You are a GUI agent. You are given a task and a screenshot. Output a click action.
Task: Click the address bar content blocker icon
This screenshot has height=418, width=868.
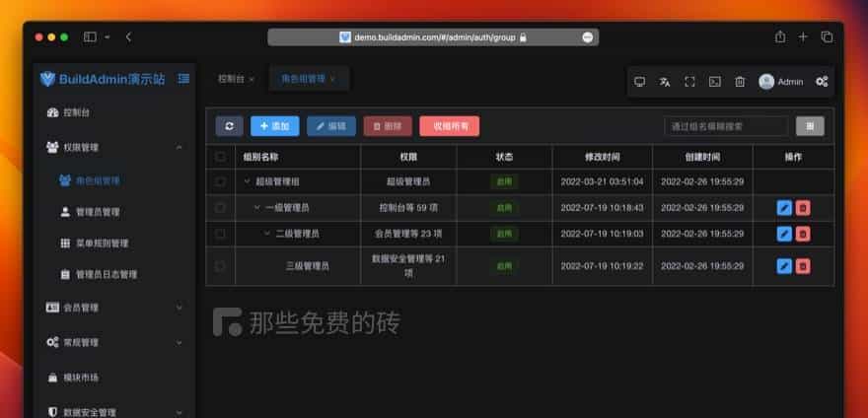click(x=587, y=37)
